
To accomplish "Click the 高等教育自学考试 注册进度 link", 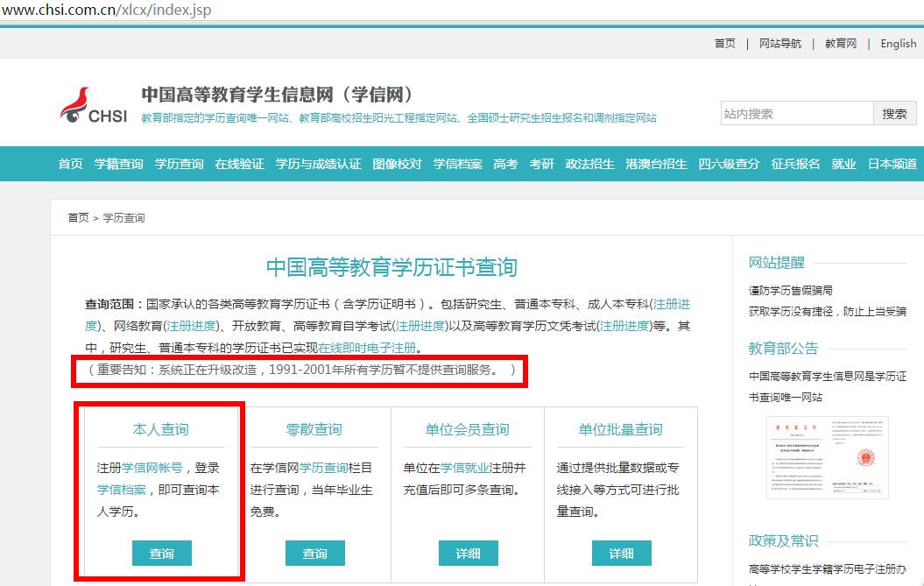I will [420, 326].
